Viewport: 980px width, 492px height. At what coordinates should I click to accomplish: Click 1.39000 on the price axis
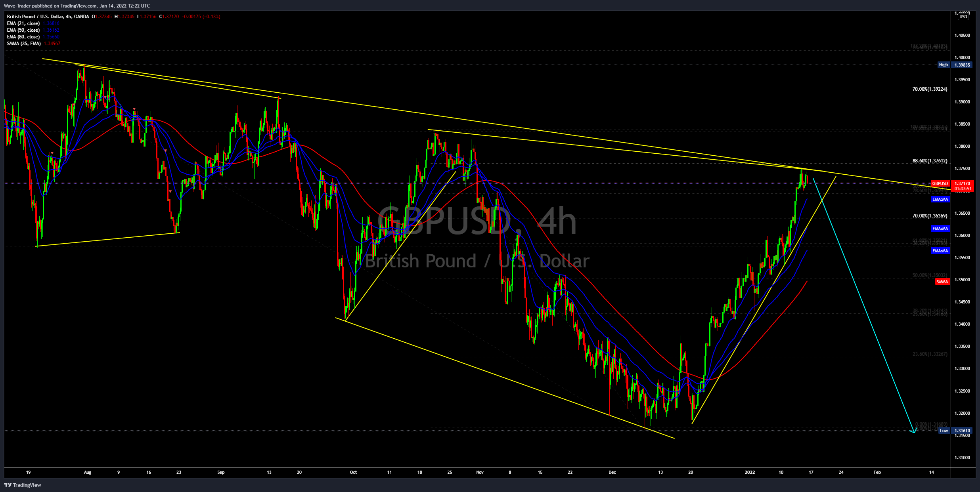[962, 102]
